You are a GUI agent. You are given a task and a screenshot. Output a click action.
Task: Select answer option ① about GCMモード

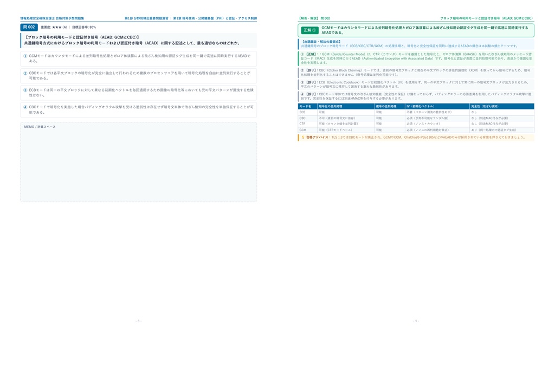click(x=139, y=58)
